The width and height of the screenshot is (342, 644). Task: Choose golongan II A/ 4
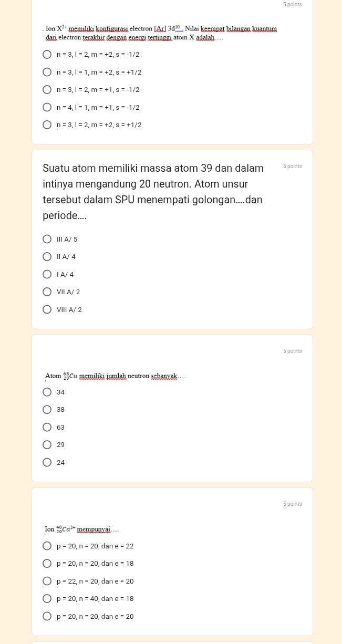[x=47, y=256]
